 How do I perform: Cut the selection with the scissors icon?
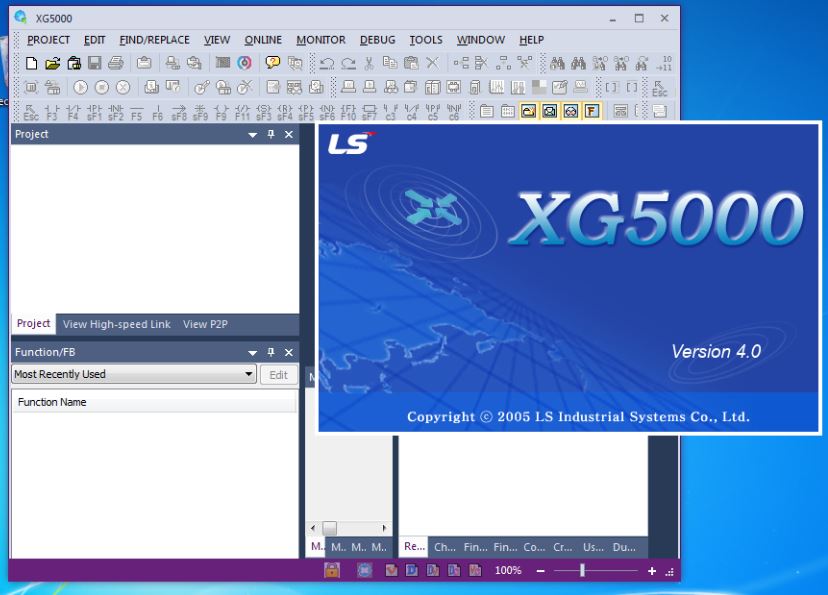[x=369, y=63]
